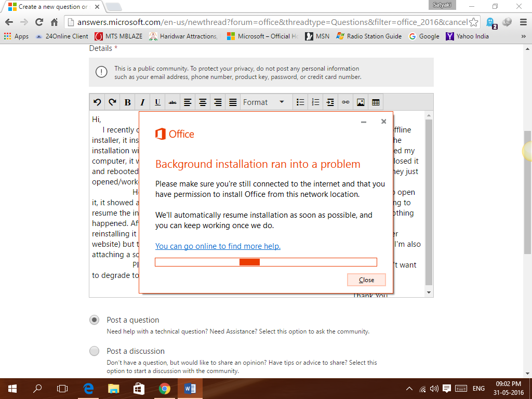Click Close button in Office dialog
This screenshot has height=399, width=532.
tap(366, 280)
